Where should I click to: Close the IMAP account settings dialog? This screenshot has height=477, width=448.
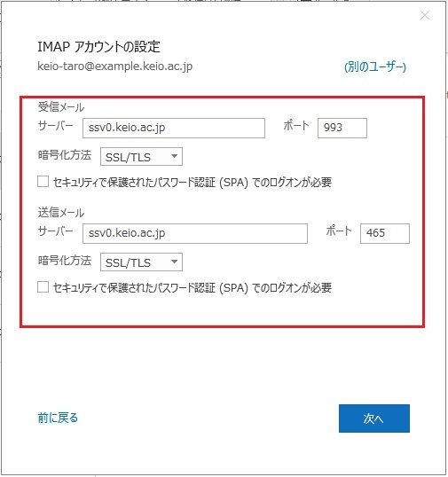tap(425, 15)
